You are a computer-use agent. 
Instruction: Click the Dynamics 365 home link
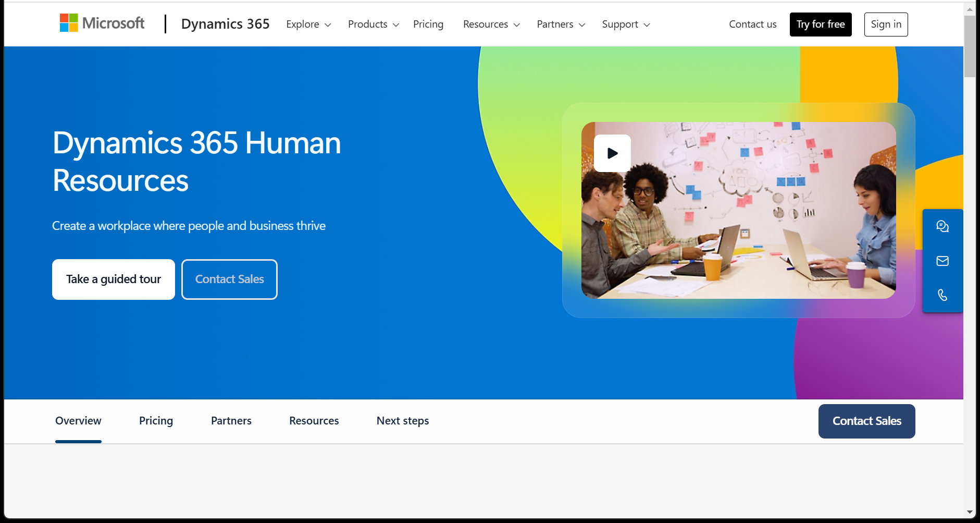pos(226,23)
